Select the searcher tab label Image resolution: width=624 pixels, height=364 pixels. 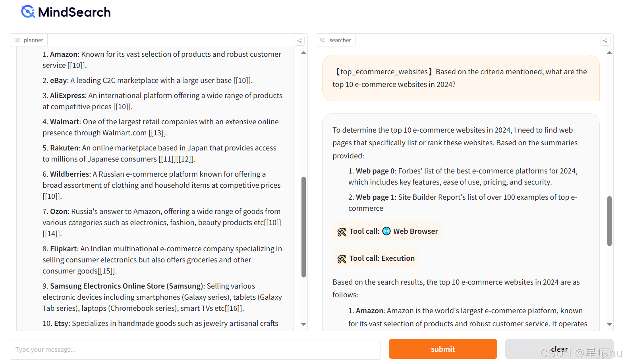(340, 40)
